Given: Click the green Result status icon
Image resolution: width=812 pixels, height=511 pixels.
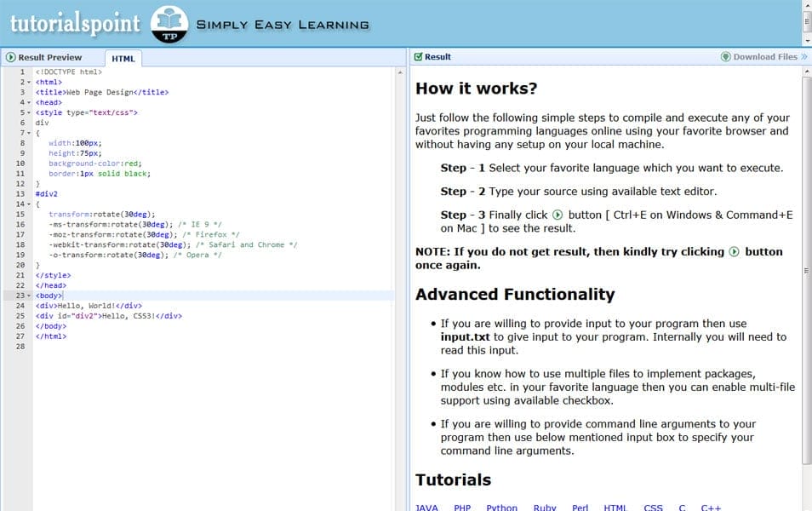Looking at the screenshot, I should (418, 56).
